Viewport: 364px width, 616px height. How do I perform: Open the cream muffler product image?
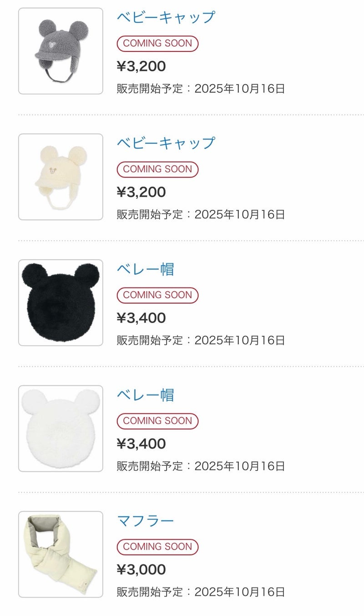click(x=61, y=554)
